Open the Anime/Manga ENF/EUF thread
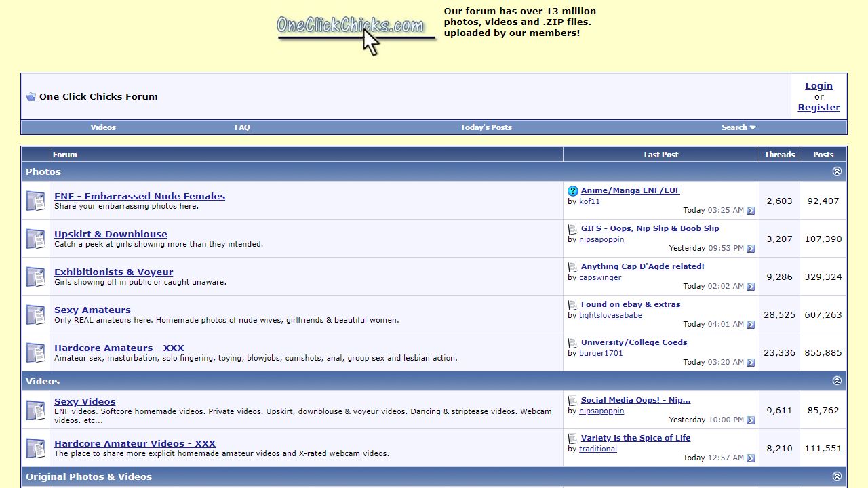868x488 pixels. coord(631,190)
